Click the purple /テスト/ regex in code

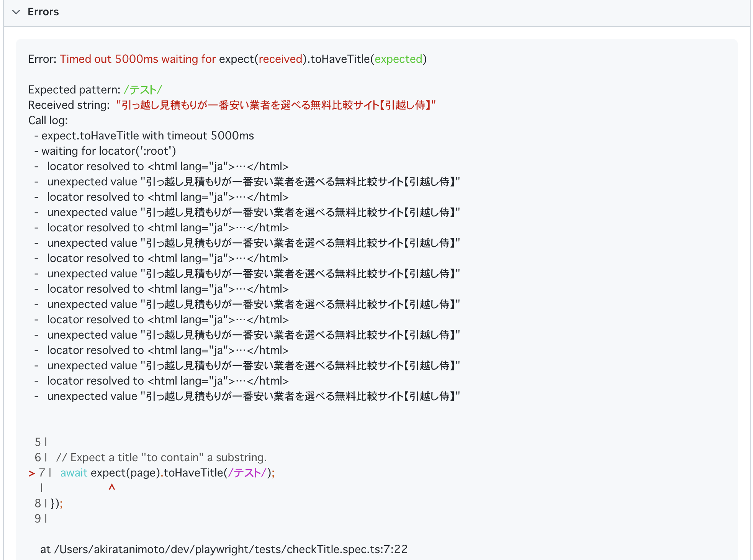tap(247, 473)
